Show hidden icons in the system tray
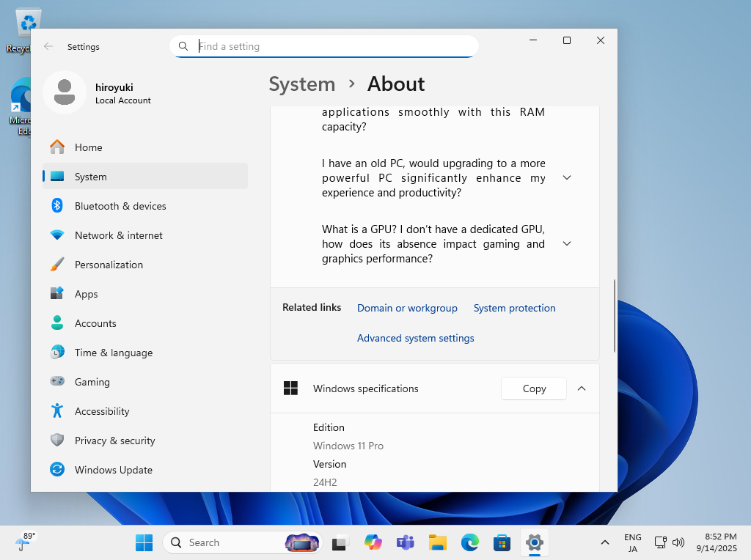751x560 pixels. tap(605, 542)
